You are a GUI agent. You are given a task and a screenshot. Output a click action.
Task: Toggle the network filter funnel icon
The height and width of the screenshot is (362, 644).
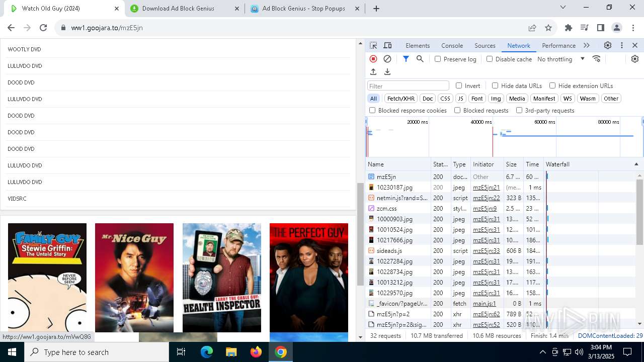click(406, 59)
